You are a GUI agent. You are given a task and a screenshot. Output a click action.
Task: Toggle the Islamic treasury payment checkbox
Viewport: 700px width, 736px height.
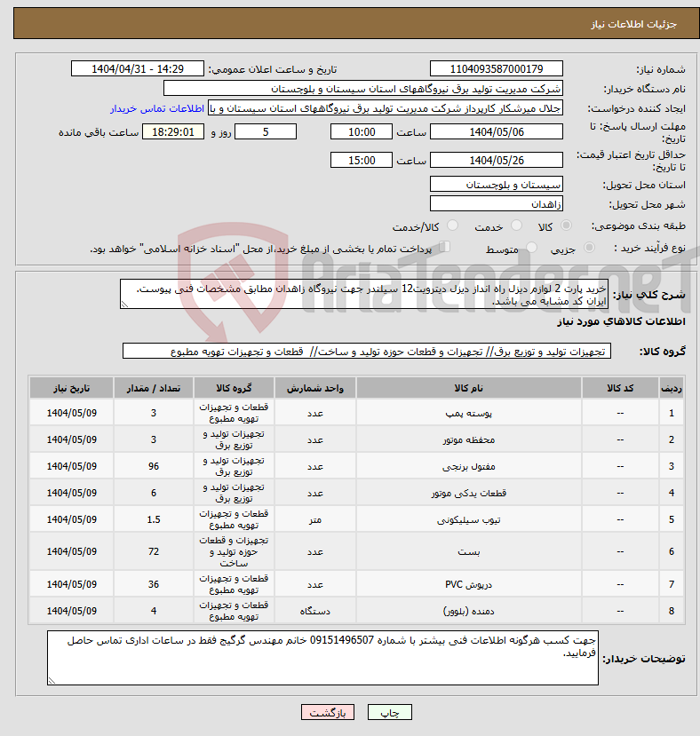pos(444,247)
